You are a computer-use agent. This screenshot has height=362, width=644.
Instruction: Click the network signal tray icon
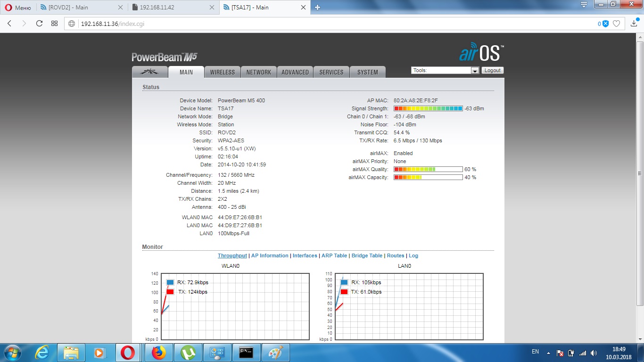pos(583,353)
